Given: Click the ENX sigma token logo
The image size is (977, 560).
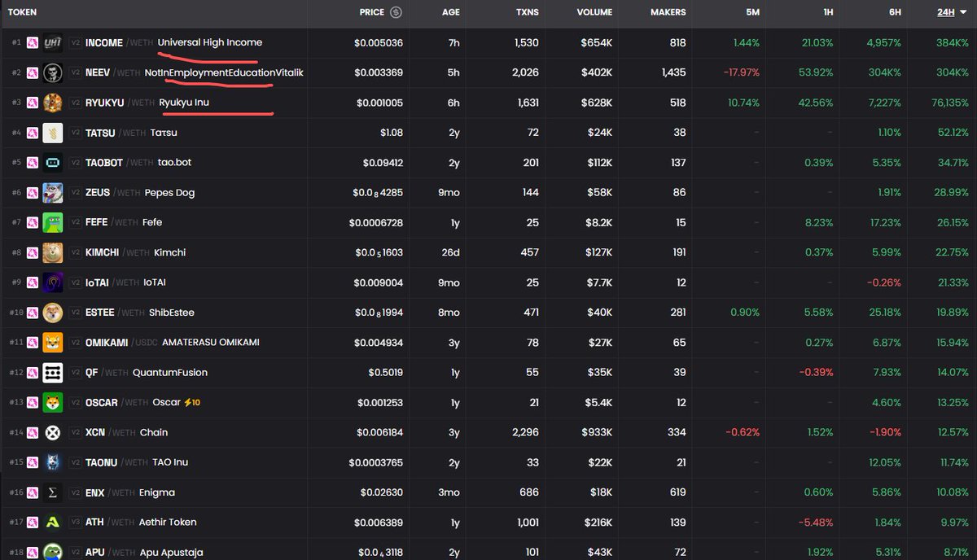Looking at the screenshot, I should pyautogui.click(x=53, y=492).
